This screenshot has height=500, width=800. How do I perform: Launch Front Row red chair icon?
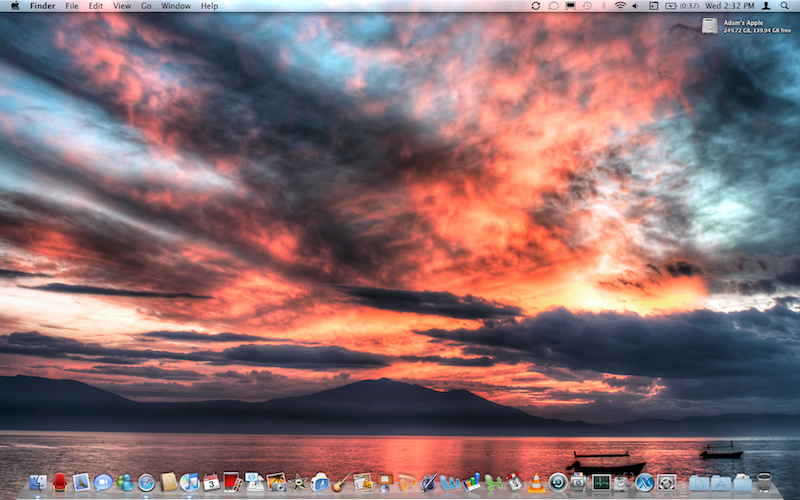tap(60, 482)
